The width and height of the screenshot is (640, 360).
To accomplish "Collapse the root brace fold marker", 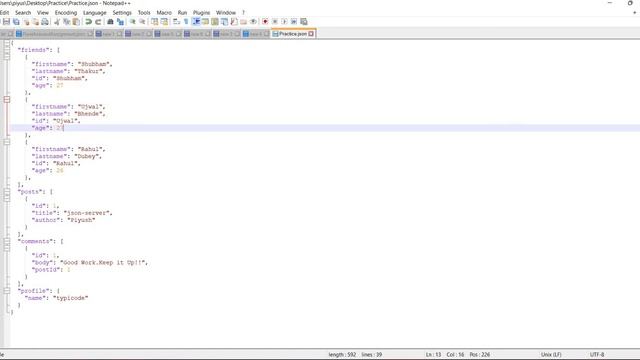I will [7, 43].
